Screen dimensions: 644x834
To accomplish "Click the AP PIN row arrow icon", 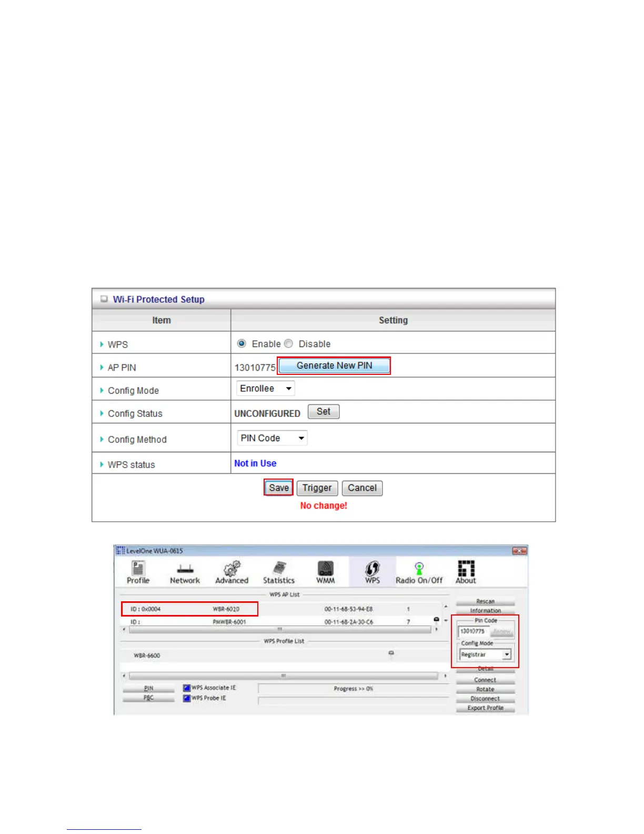I will click(x=102, y=368).
